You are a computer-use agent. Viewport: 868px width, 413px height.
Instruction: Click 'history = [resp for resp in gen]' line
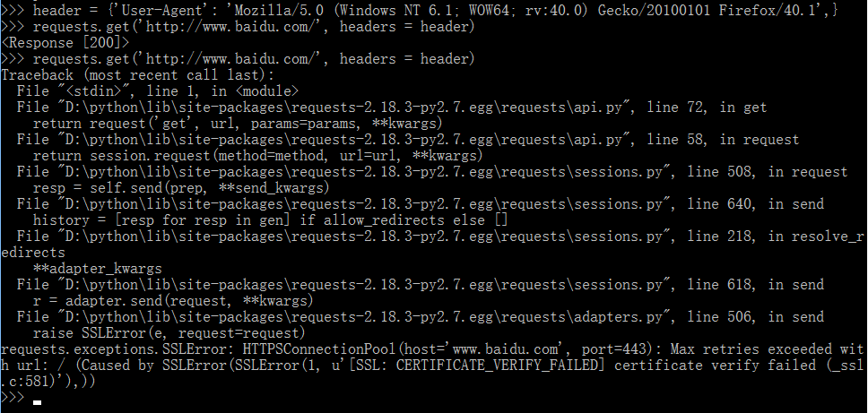click(270, 220)
